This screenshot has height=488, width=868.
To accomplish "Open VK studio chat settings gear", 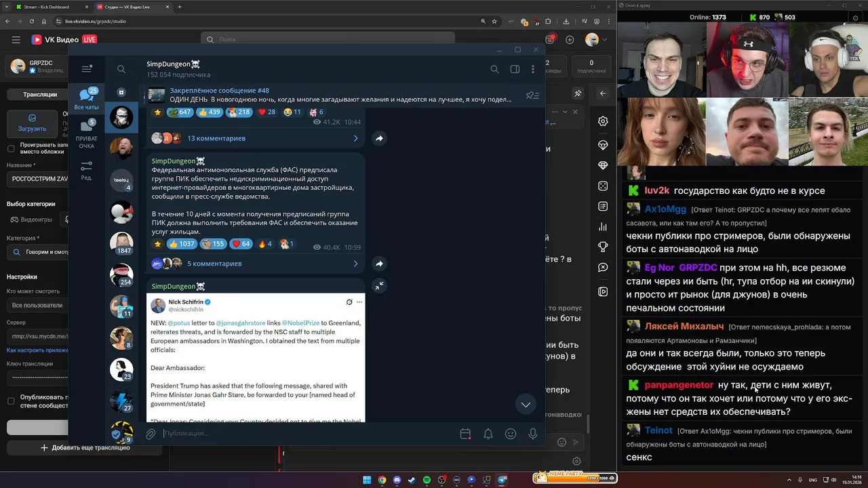I will [603, 121].
